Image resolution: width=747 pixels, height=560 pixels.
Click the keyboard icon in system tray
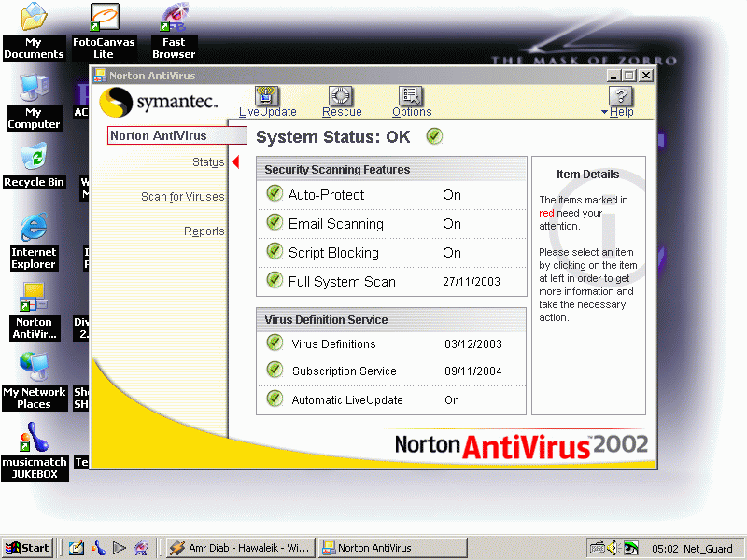coord(597,549)
